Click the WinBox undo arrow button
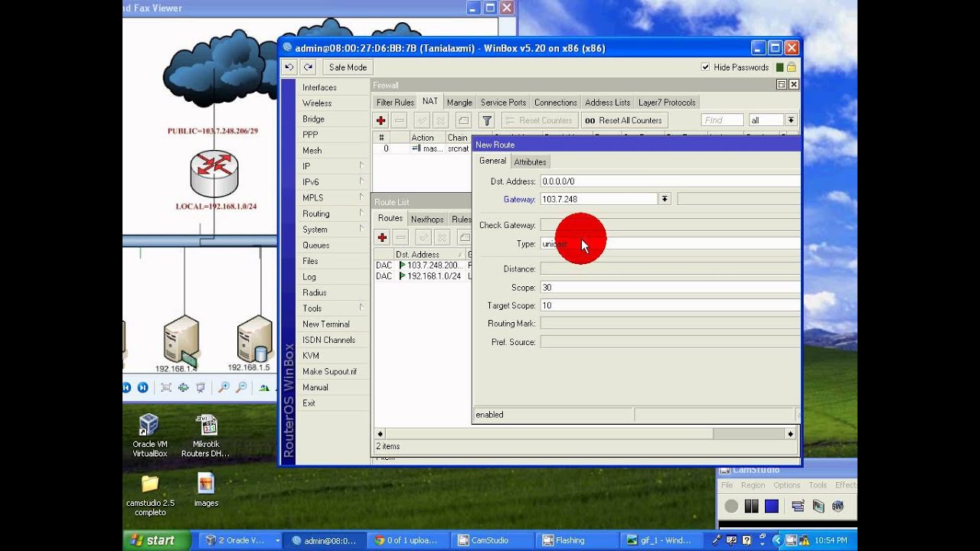Viewport: 980px width, 551px height. click(289, 67)
